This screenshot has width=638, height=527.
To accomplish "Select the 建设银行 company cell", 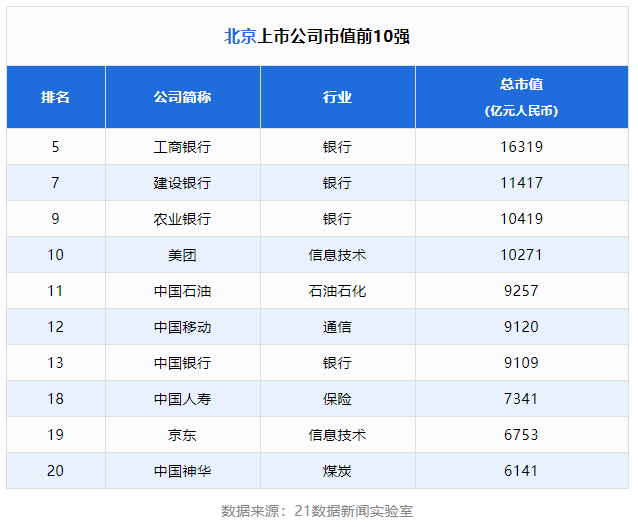I will (x=182, y=183).
